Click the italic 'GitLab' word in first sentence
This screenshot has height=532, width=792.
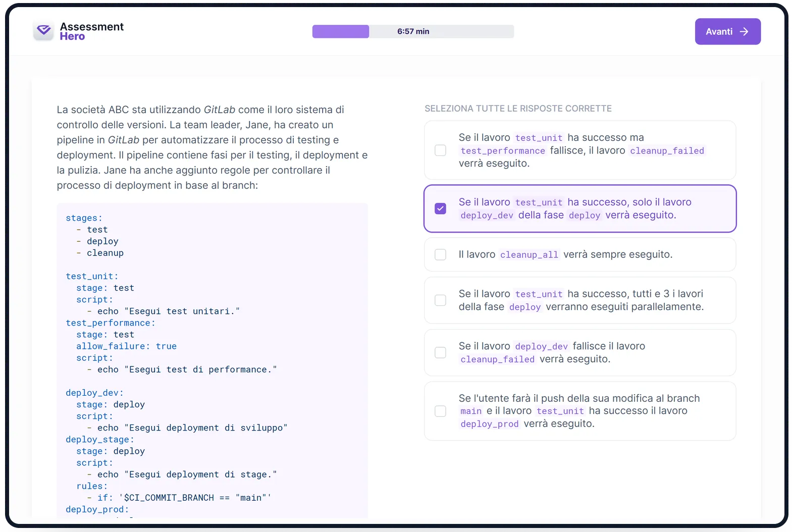coord(220,110)
